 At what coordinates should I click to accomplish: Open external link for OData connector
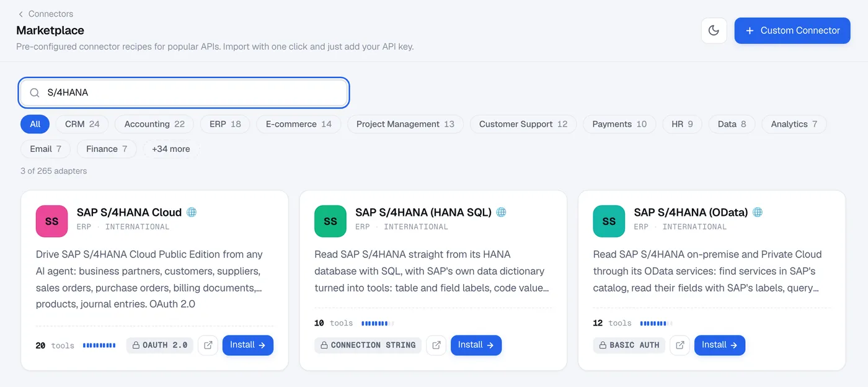point(680,345)
